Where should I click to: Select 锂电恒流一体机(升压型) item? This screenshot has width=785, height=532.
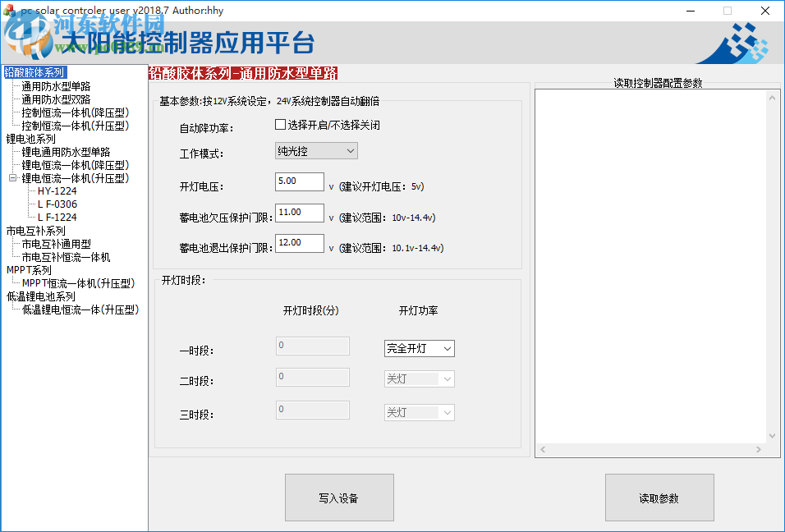point(75,177)
